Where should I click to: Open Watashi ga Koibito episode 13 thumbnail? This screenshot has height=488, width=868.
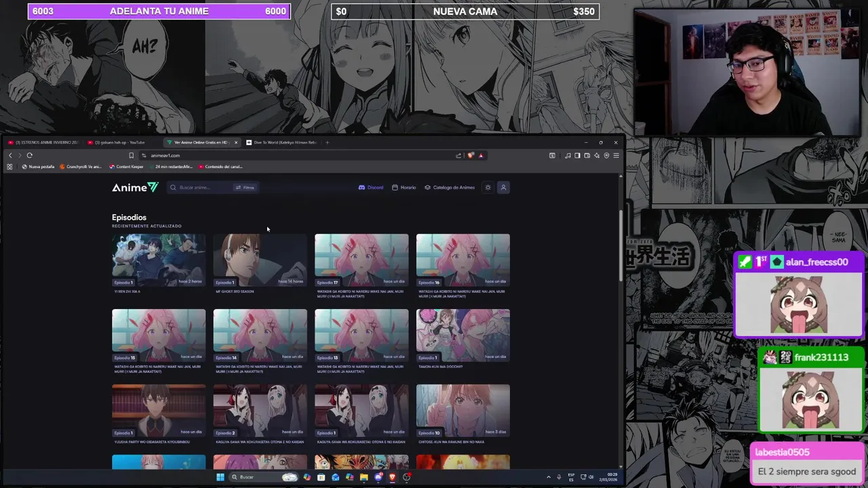361,335
